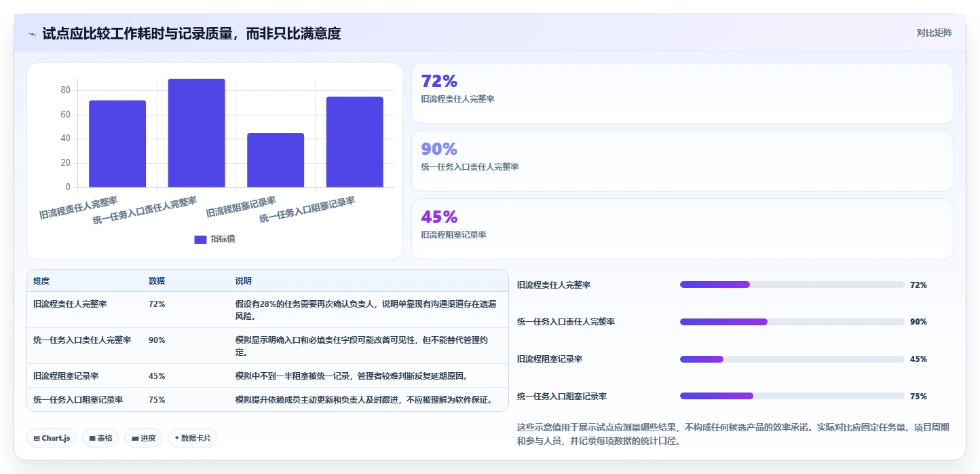980x474 pixels.
Task: Click the footnote paragraph starting 这些示意值
Action: pyautogui.click(x=733, y=434)
